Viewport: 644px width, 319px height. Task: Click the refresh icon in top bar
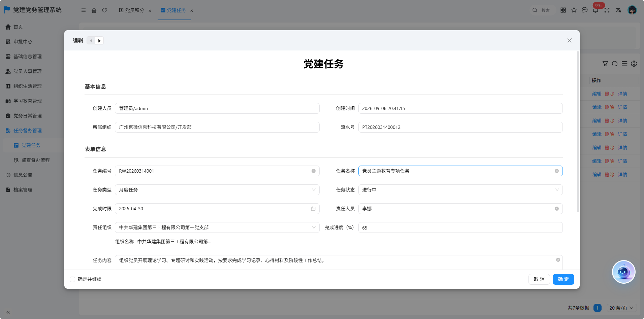pos(104,10)
